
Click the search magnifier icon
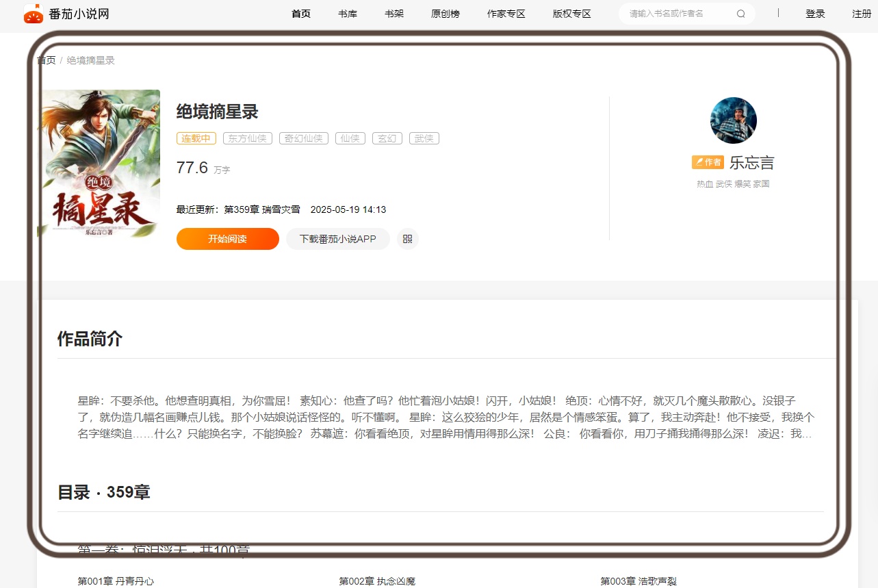[x=740, y=14]
